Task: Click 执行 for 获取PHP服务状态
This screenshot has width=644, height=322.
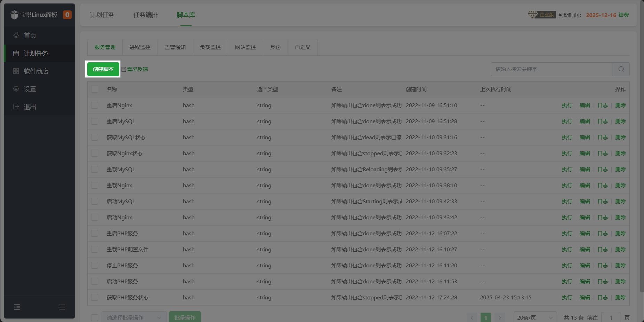Action: click(567, 297)
